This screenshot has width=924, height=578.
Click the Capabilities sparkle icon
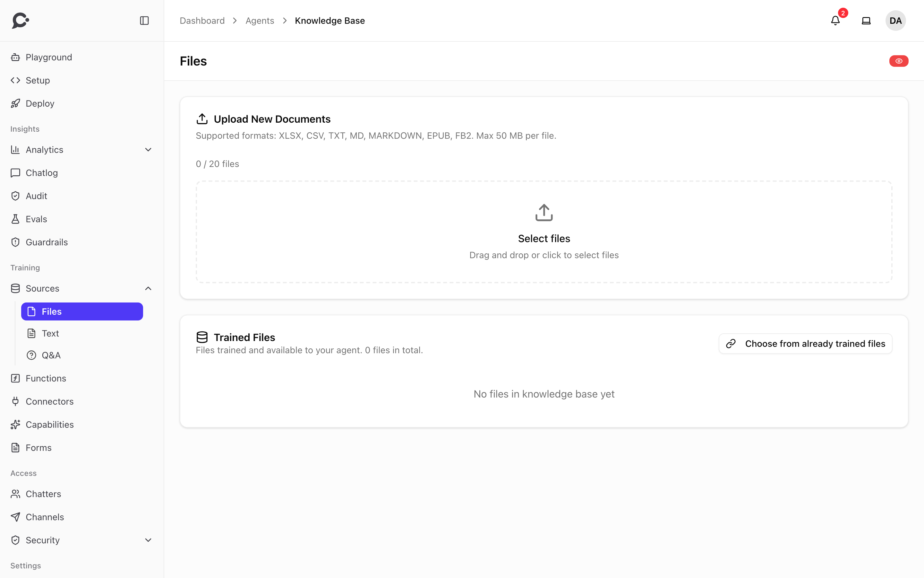point(15,425)
